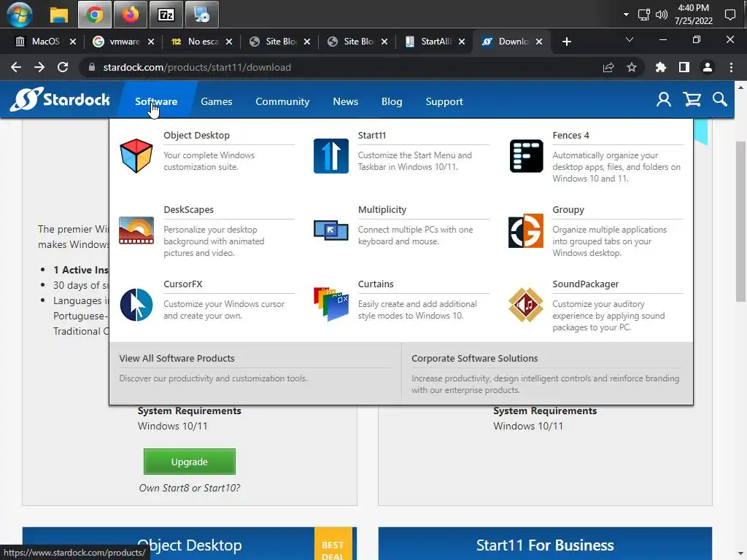The height and width of the screenshot is (560, 747).
Task: Click the Curtains title link
Action: (376, 284)
